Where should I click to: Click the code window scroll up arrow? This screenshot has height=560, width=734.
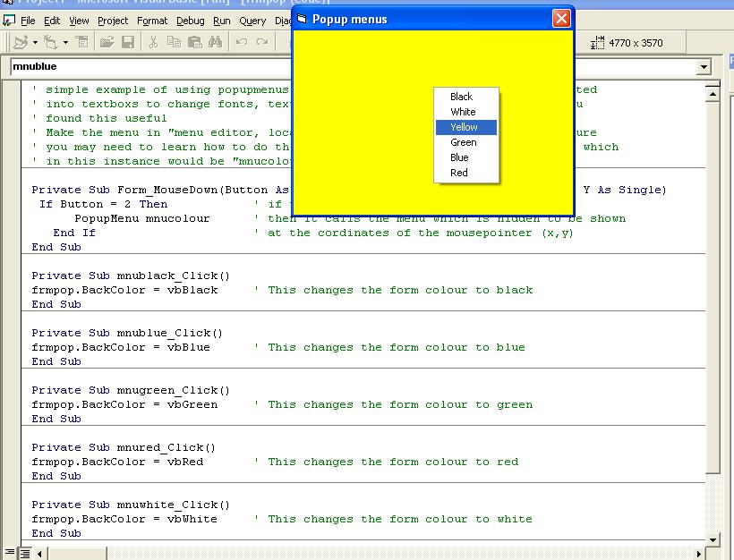tap(713, 92)
